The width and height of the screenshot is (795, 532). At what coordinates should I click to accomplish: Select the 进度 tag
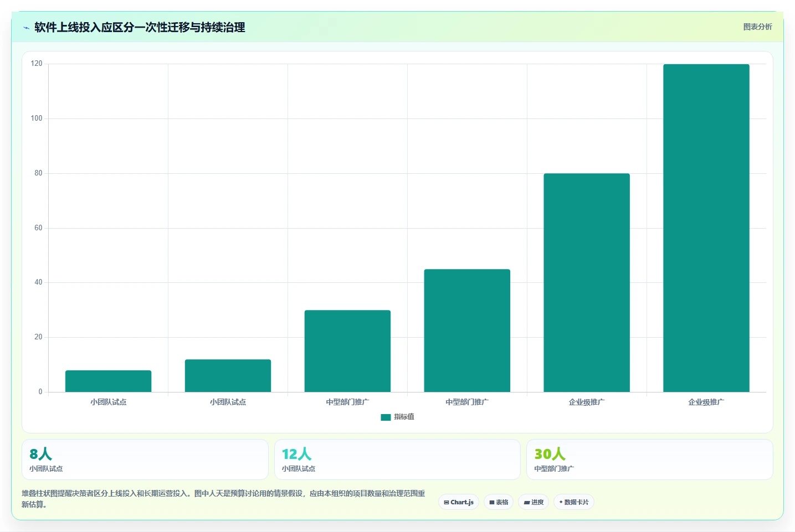pyautogui.click(x=534, y=502)
